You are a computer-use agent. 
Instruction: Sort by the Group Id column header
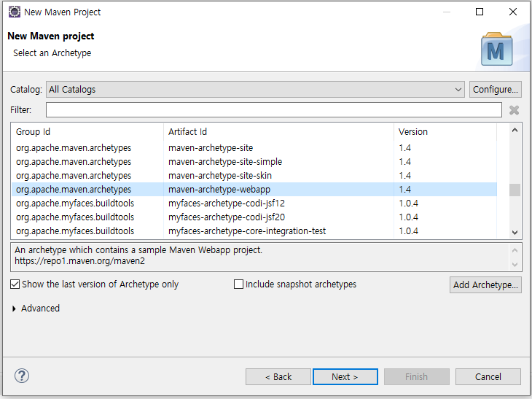pyautogui.click(x=87, y=132)
